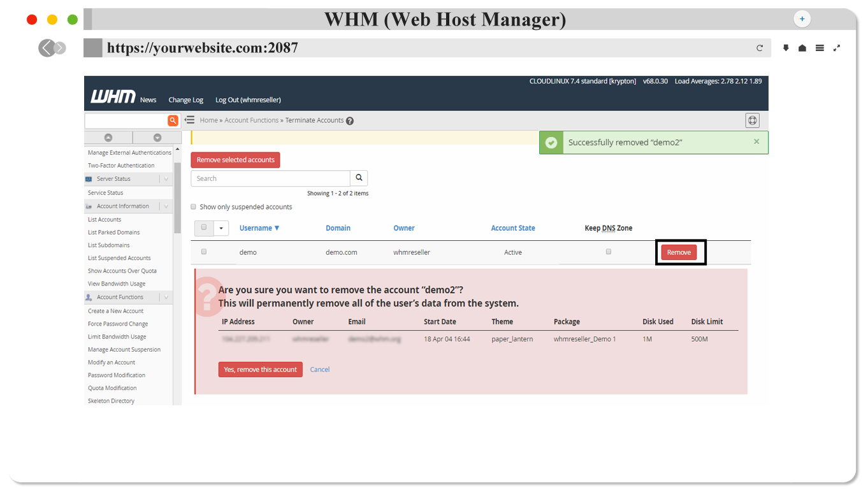Click the lifebuoy support icon

752,120
